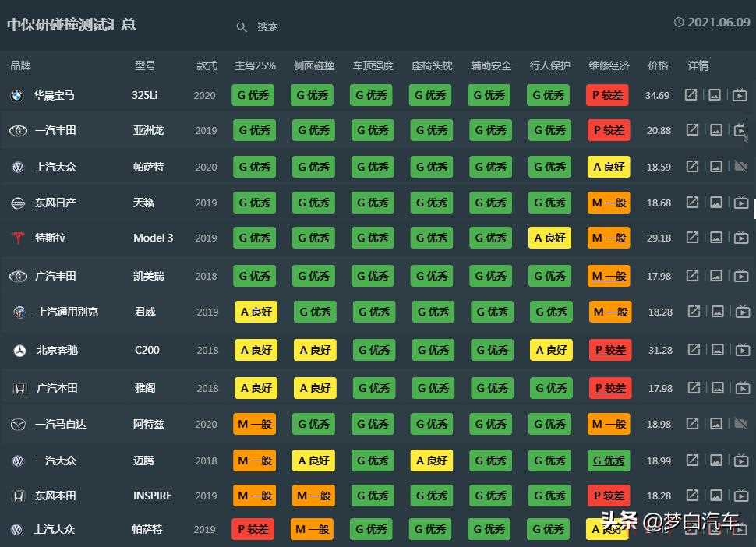Sort by the 主驾25% column header
Screen dimensions: 756x547
coord(255,65)
